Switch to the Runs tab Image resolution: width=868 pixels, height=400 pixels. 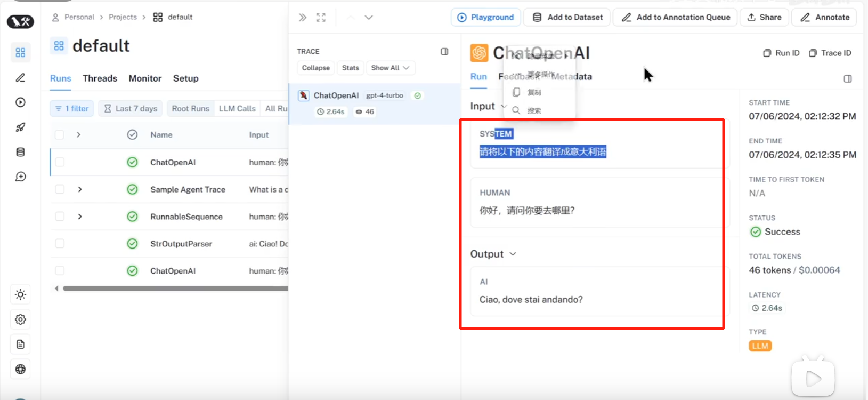61,78
